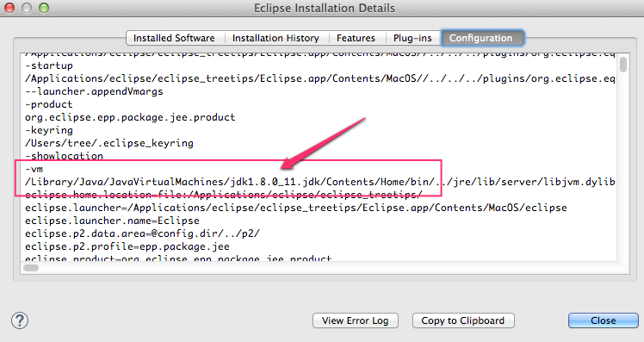Screen dimensions: 644x342
Task: Click the blue Close button
Action: pyautogui.click(x=604, y=320)
